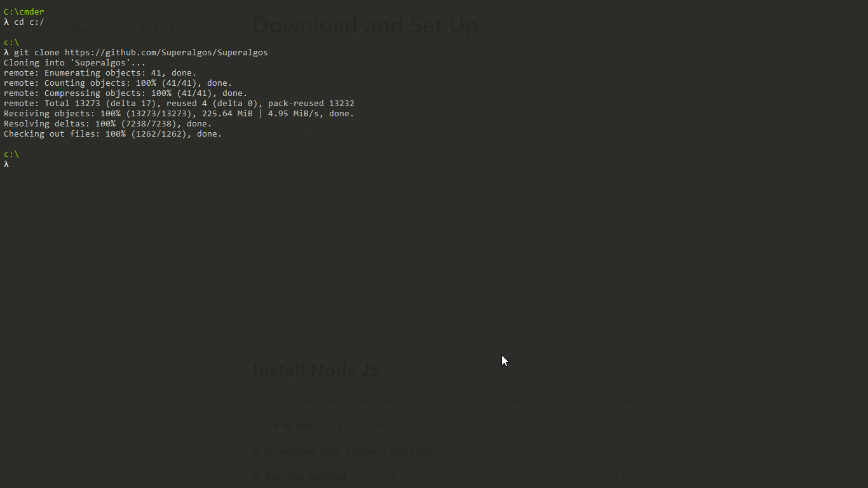Click the 'cd c:/' command line
Screen dimensions: 868x488
24,22
